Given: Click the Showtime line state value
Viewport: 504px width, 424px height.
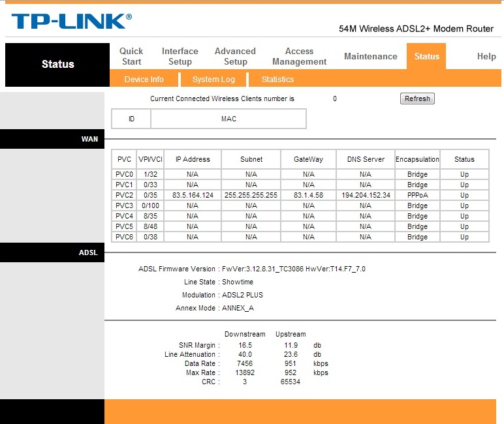Looking at the screenshot, I should point(238,282).
